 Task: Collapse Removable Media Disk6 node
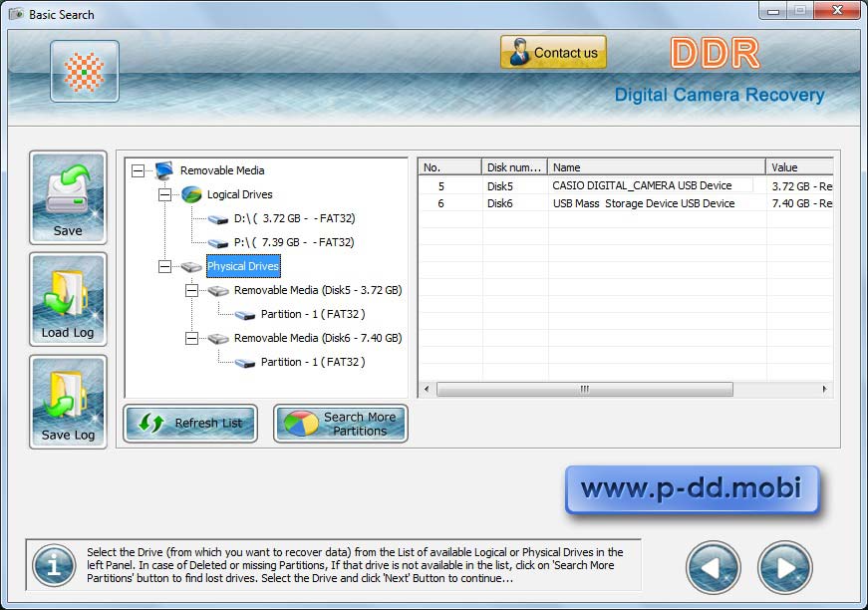[191, 338]
